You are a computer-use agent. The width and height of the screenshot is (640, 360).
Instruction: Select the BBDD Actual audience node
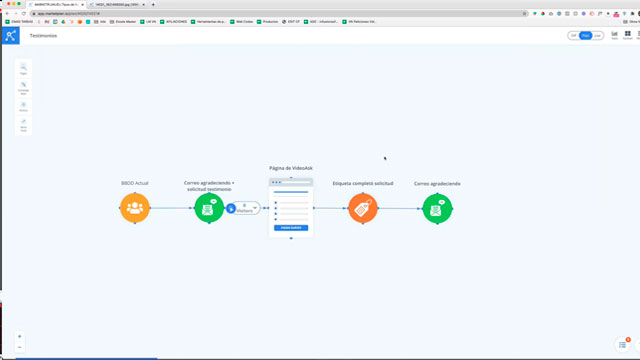click(x=135, y=208)
